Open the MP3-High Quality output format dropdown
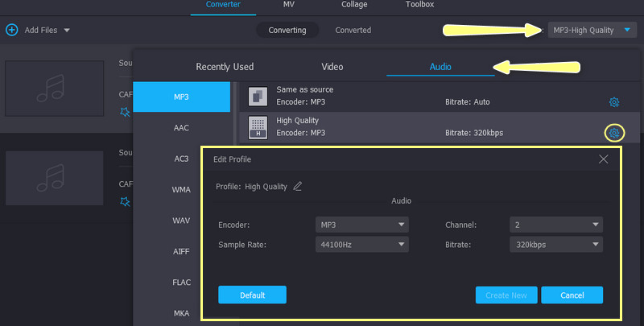644x326 pixels. (x=593, y=30)
